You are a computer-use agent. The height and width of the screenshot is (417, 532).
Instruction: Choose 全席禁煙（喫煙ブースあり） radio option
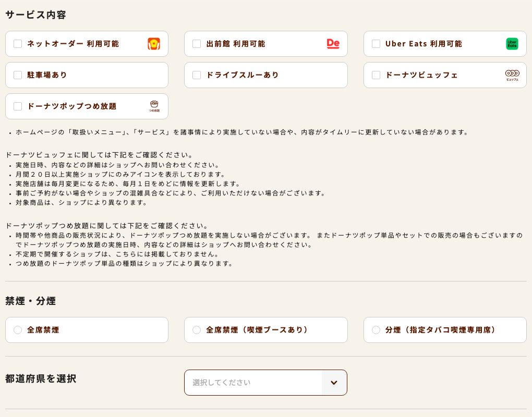197,330
